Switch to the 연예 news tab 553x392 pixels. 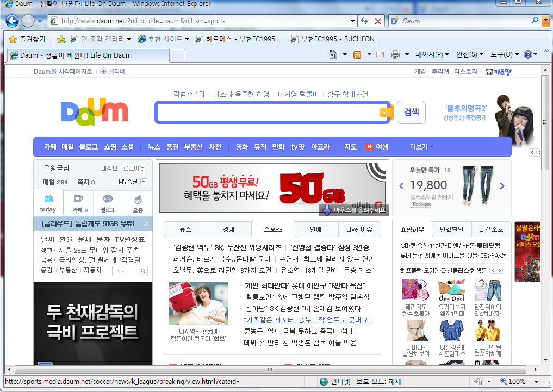tap(316, 229)
